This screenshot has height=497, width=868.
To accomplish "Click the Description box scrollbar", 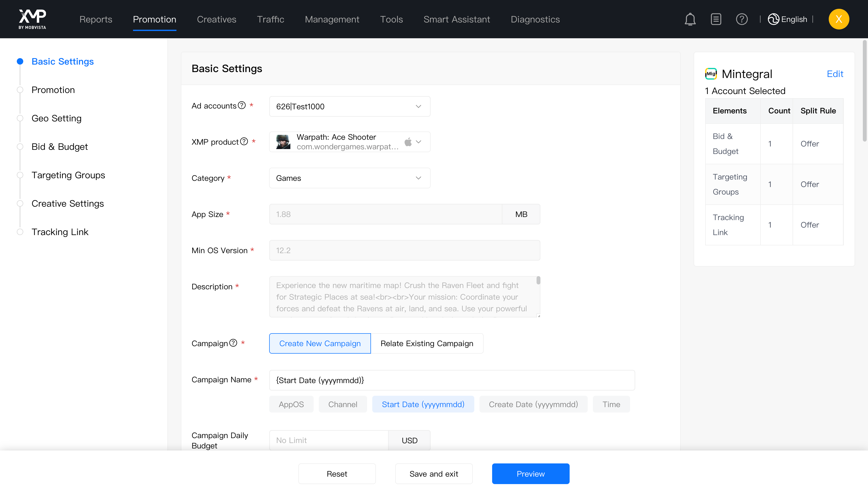I will [538, 281].
